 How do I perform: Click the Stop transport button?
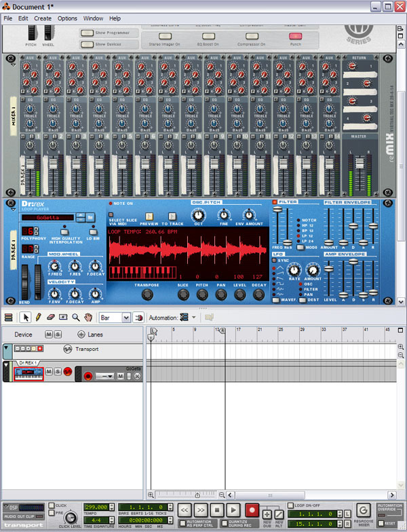217,510
